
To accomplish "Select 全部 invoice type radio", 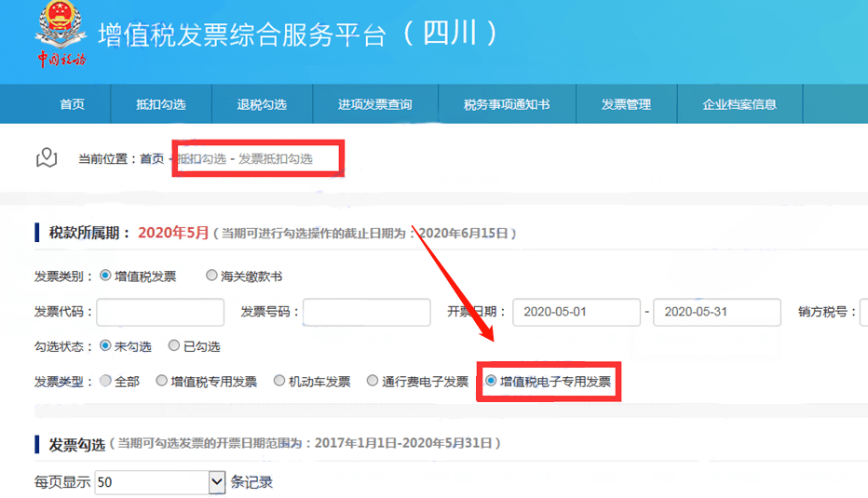I will click(105, 381).
